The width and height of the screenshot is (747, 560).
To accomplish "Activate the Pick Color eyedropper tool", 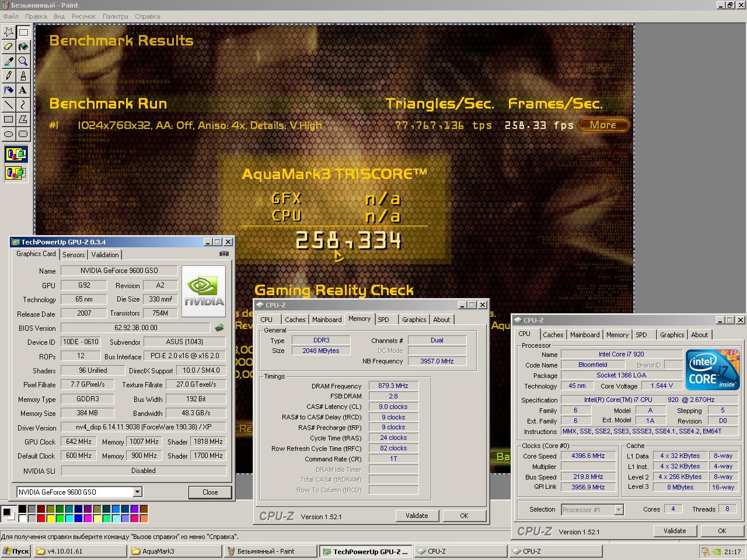I will 9,61.
